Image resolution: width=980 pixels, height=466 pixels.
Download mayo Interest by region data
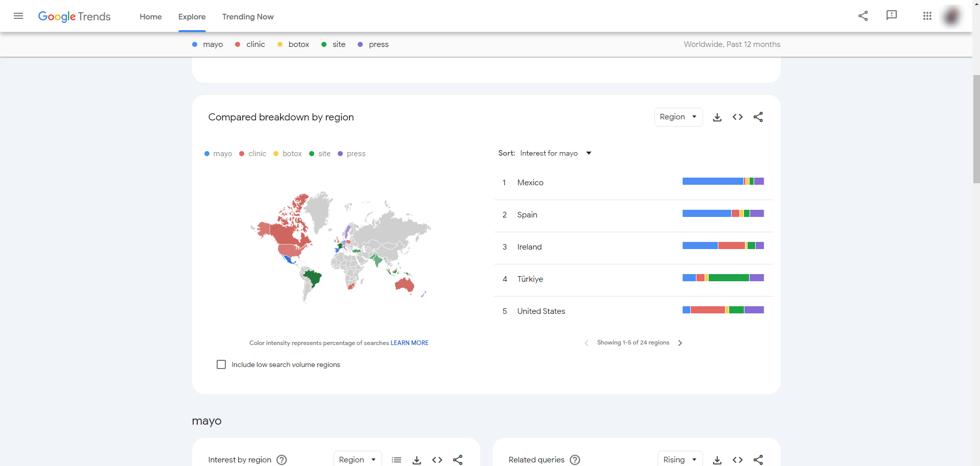(417, 460)
